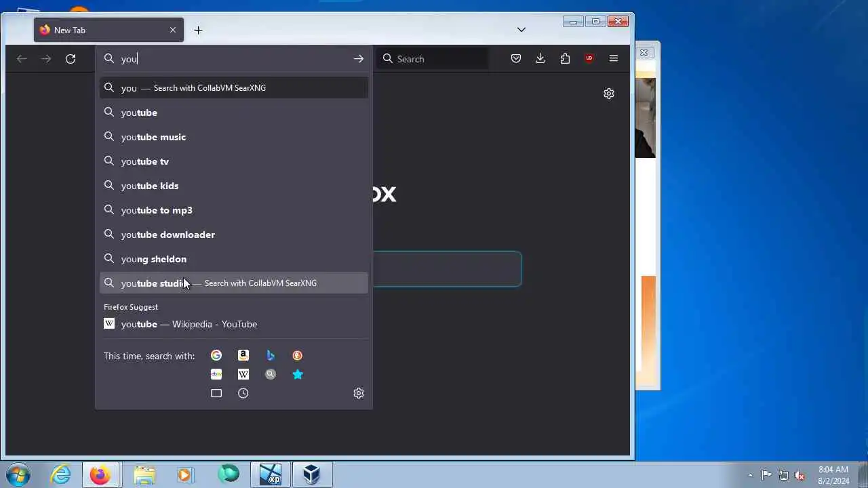Choose suggestion 'youtube tv'
Screen dimensions: 868x488
[234, 161]
